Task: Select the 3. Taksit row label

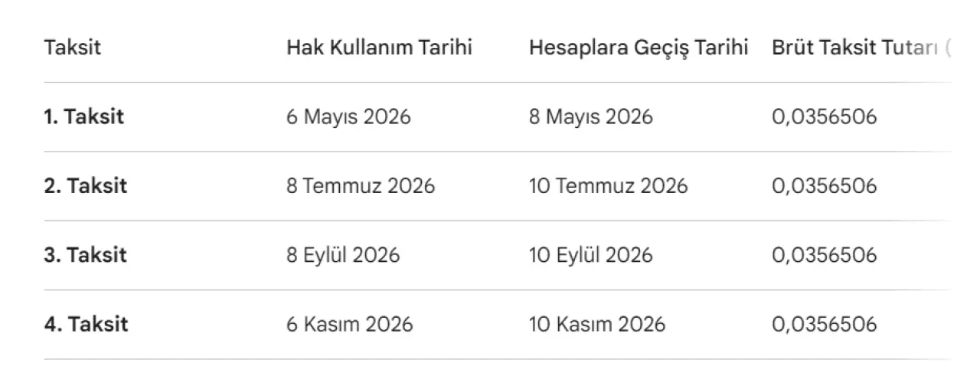Action: (x=86, y=255)
